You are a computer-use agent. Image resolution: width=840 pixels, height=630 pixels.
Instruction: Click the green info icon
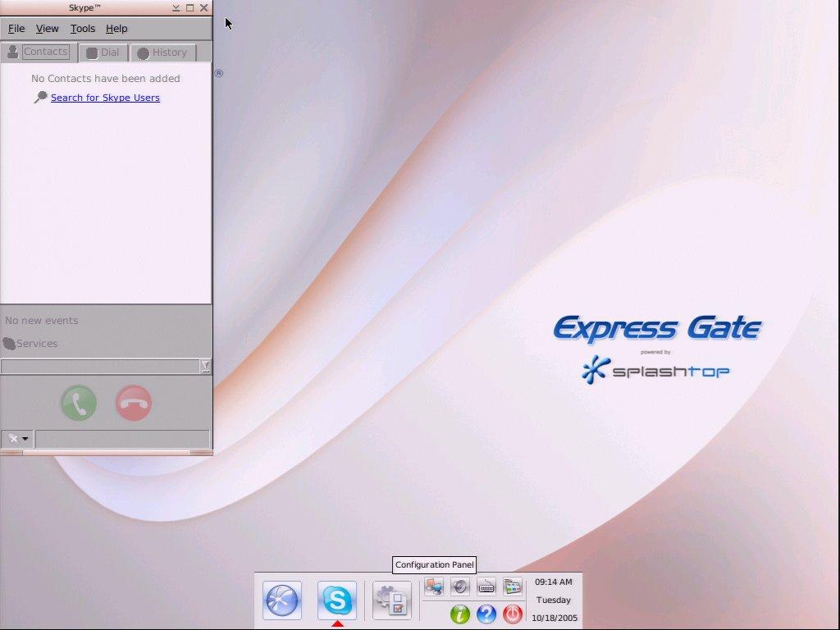(x=460, y=614)
